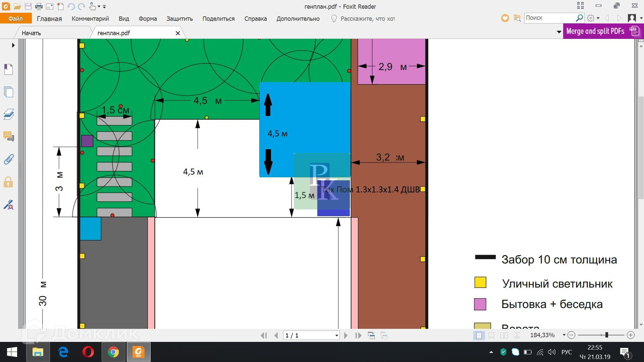The image size is (644, 362).
Task: Open the zoom percentage dropdown
Action: [564, 335]
